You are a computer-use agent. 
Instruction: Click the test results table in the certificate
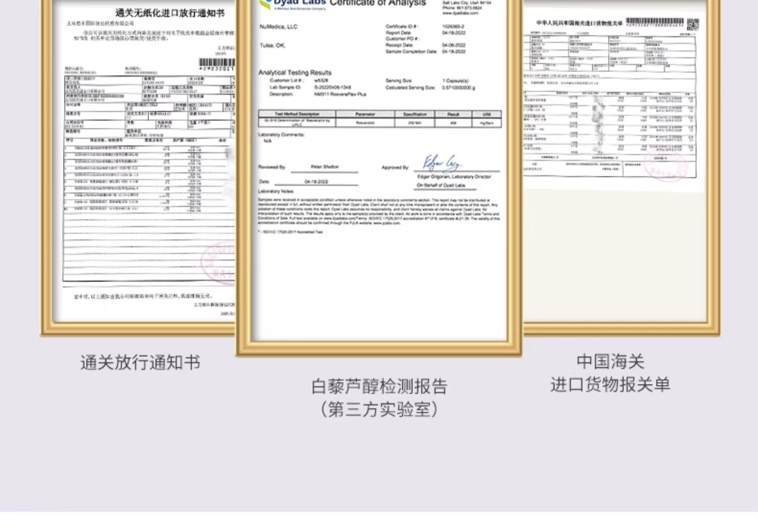(x=380, y=118)
